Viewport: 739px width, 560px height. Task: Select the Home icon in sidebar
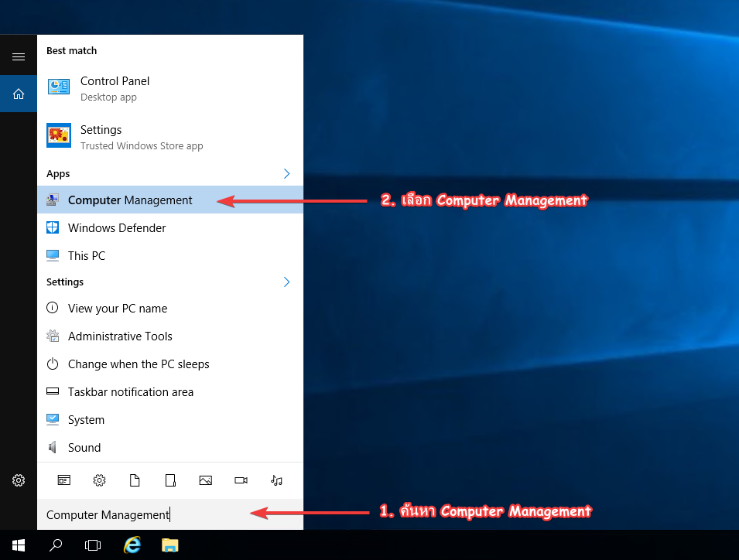tap(19, 94)
